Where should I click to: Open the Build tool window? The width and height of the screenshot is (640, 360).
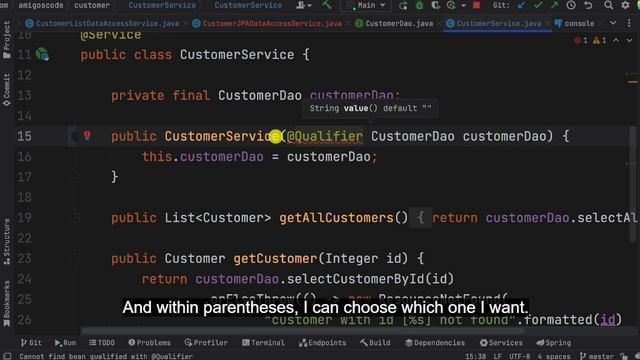click(376, 343)
